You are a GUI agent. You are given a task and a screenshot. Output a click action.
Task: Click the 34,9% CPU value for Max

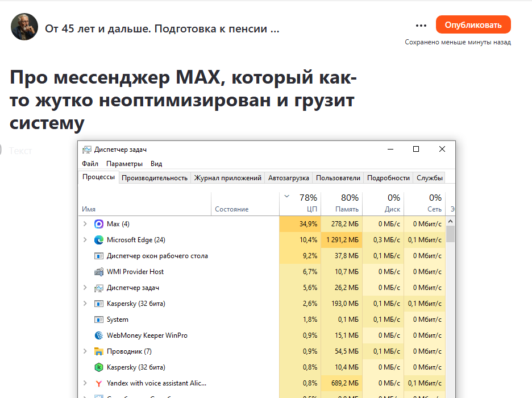[300, 224]
